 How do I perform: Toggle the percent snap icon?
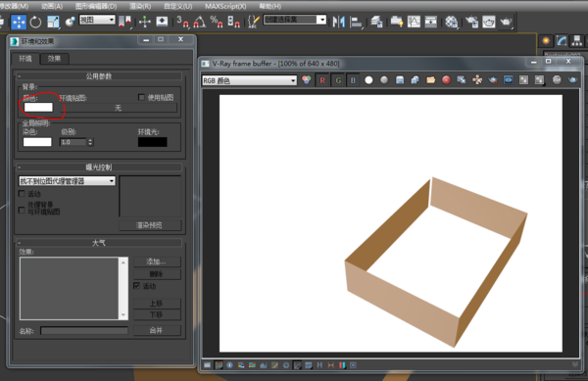(217, 22)
